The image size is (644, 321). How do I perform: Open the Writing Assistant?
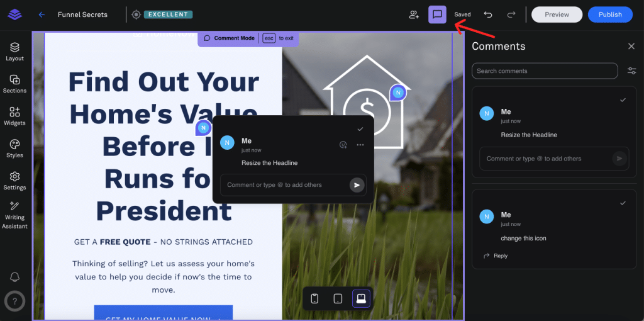click(x=14, y=215)
